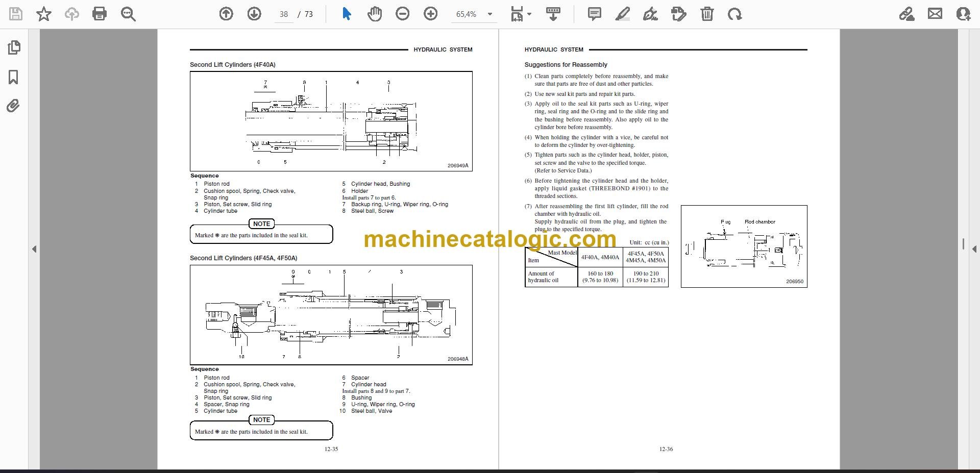Expand the right tools pane arrow
This screenshot has height=473, width=980.
tap(974, 249)
